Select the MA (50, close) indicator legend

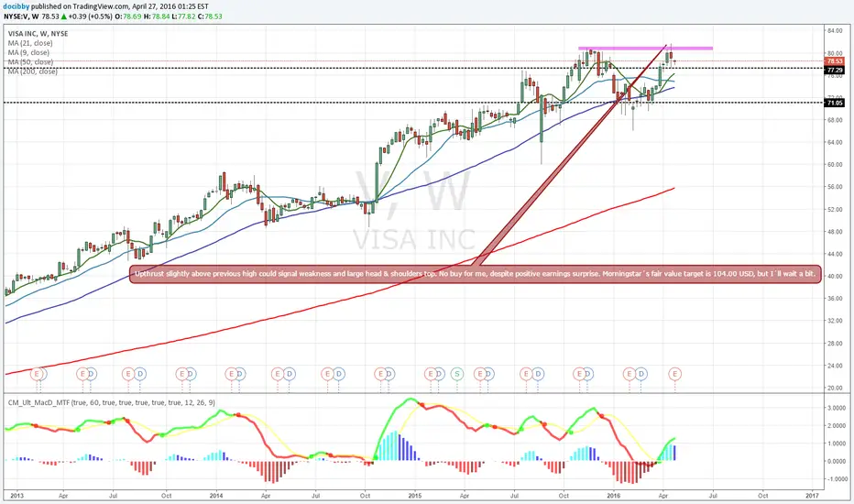30,61
